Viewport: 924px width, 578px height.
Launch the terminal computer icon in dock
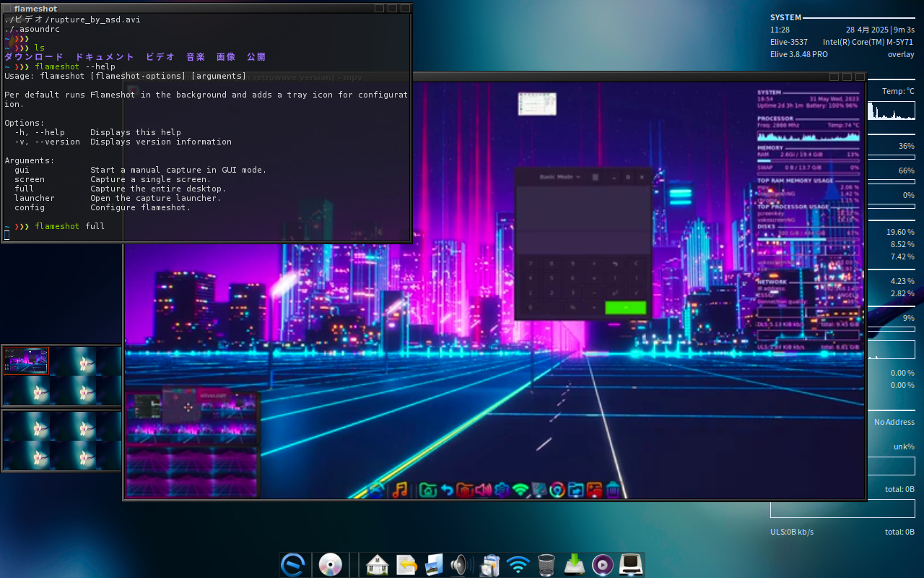point(631,564)
